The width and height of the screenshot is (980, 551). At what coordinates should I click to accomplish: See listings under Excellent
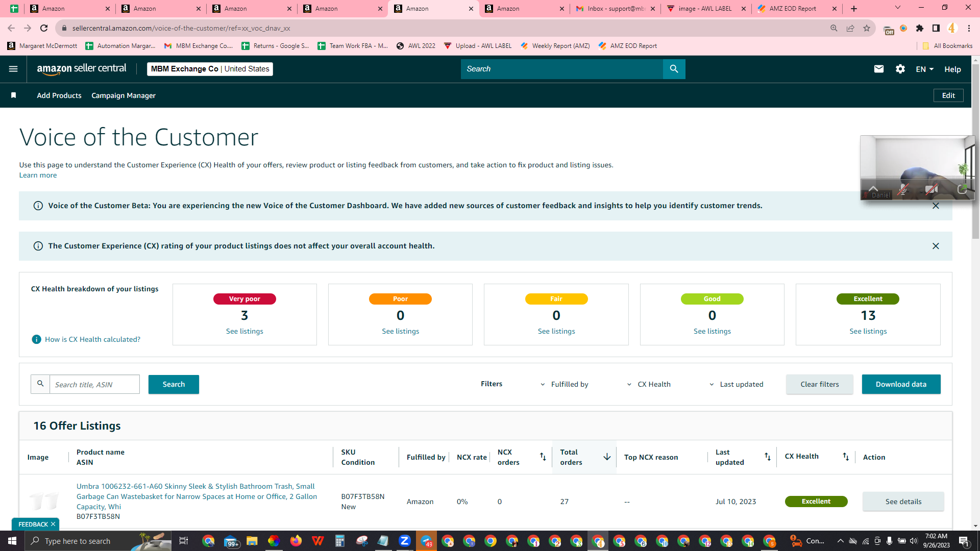click(868, 331)
